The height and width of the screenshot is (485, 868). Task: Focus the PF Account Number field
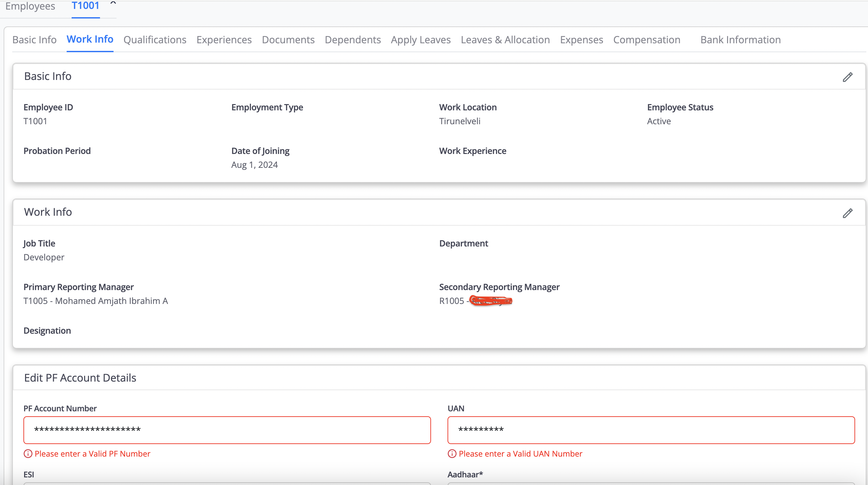(227, 430)
